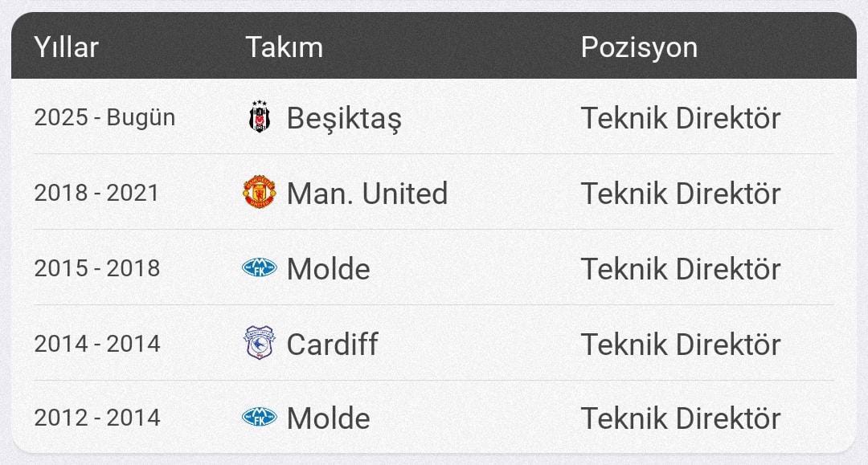868x465 pixels.
Task: Select the 2018 - 2021 years cell
Action: [x=97, y=193]
